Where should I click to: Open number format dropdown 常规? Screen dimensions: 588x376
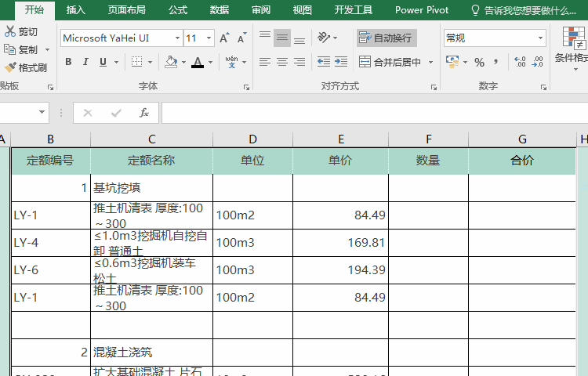(540, 38)
